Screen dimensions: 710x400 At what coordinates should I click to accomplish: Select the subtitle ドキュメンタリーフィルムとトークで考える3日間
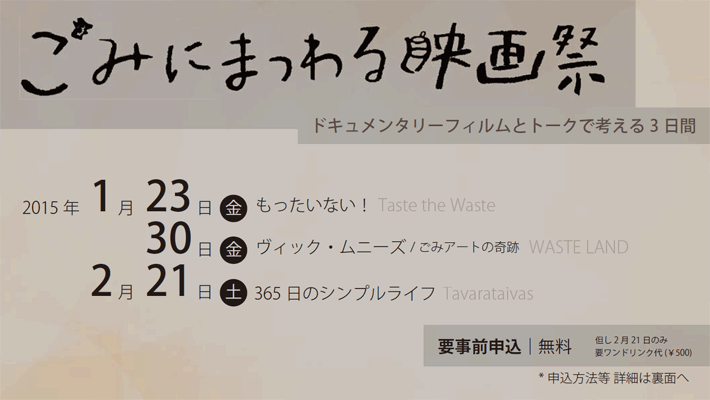(503, 129)
